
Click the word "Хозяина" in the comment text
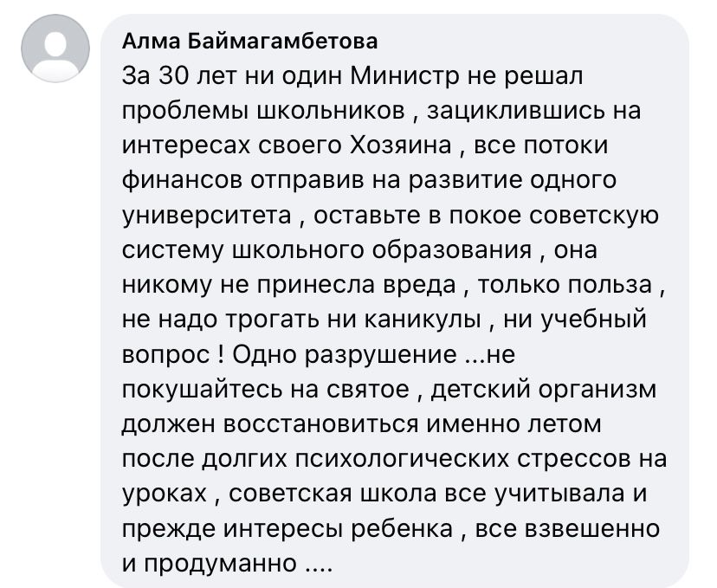coord(401,145)
